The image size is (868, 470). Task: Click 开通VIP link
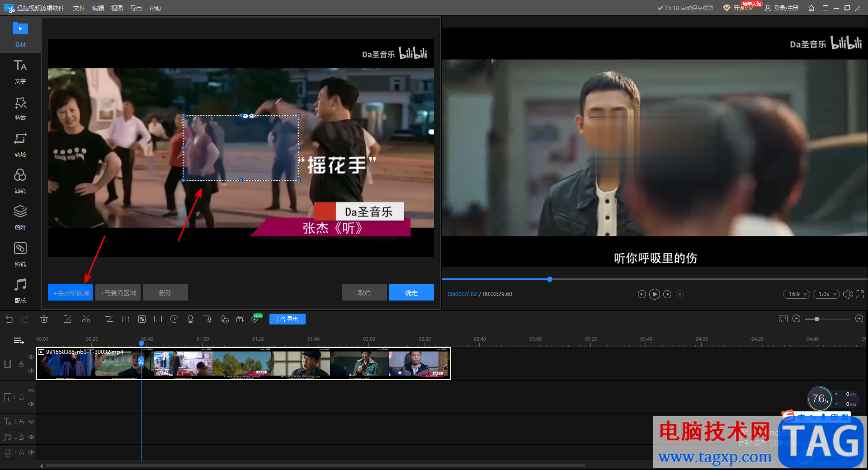point(738,8)
